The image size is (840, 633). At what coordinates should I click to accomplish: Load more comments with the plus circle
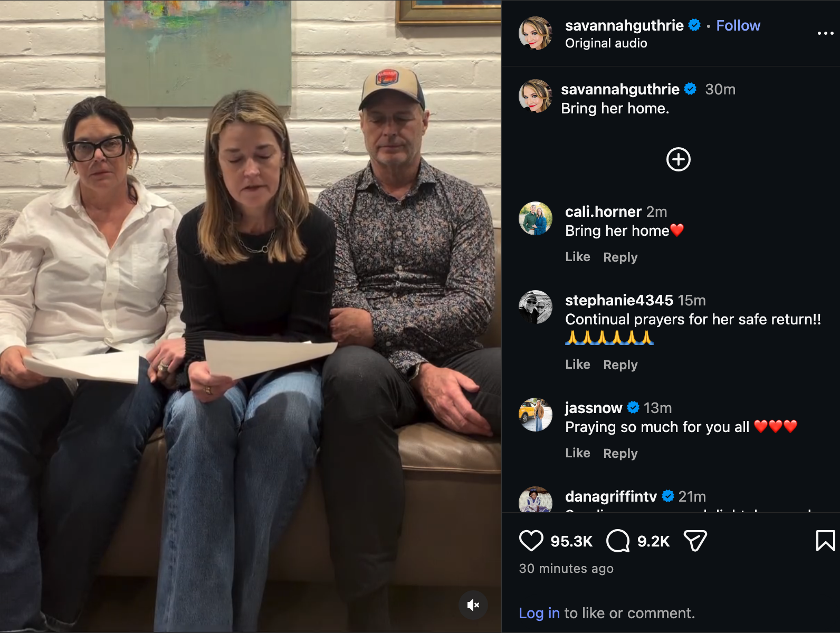pyautogui.click(x=679, y=159)
